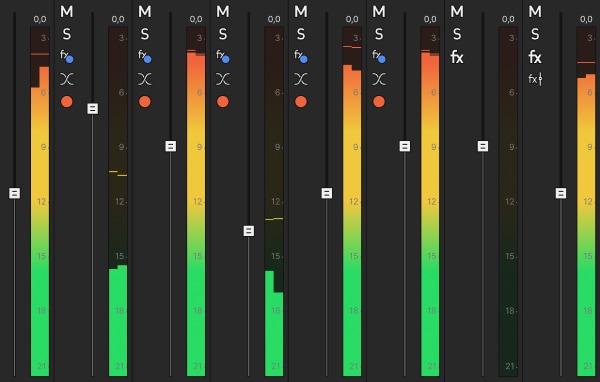Viewport: 600px width, 382px height.
Task: Arm record on the second channel's orange circle
Action: tap(145, 102)
